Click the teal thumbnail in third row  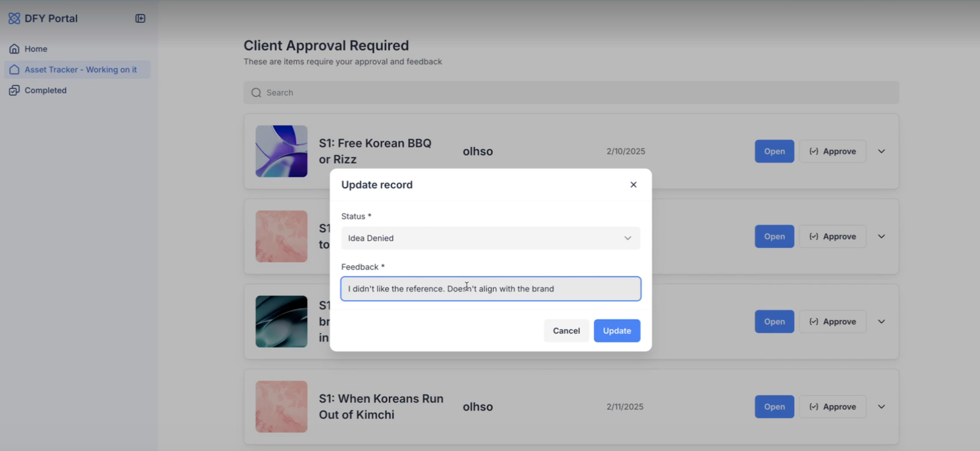pos(281,321)
